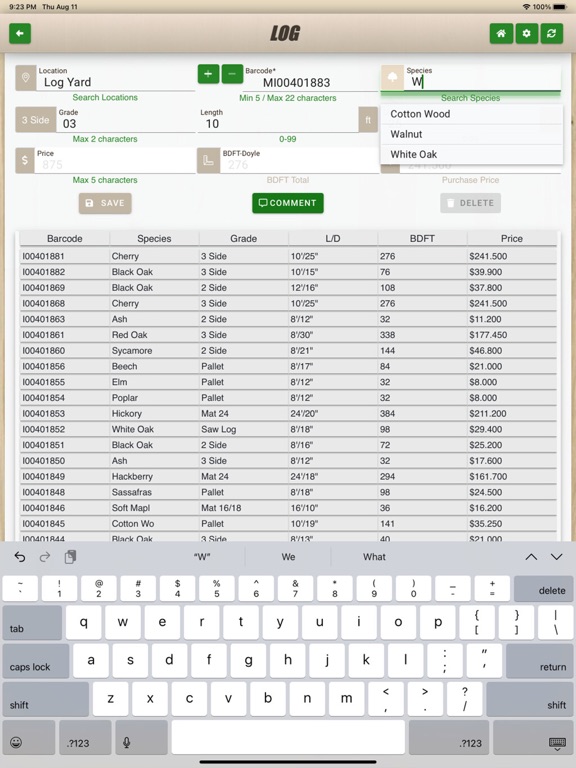The width and height of the screenshot is (576, 768).
Task: Tap the keyboard paste clipboard icon
Action: [x=70, y=557]
